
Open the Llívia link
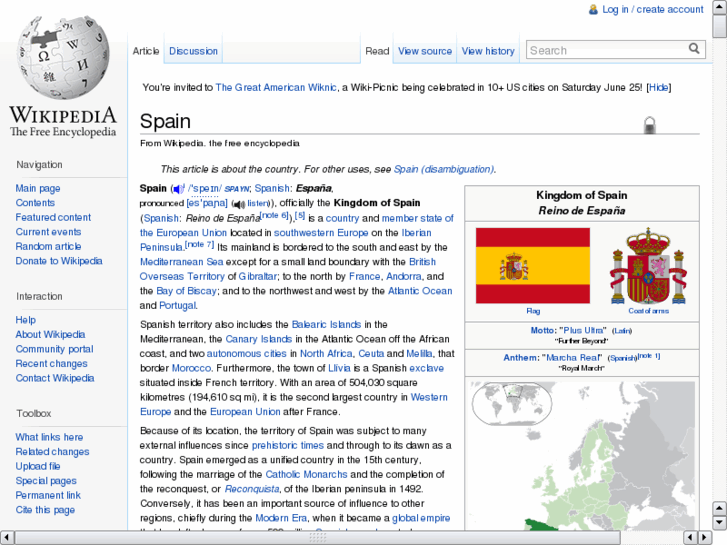pos(339,368)
